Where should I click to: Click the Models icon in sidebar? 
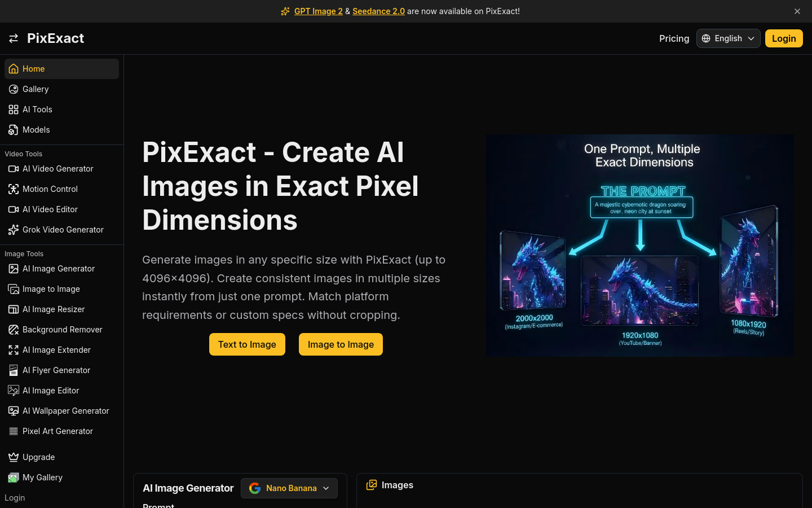pos(14,130)
